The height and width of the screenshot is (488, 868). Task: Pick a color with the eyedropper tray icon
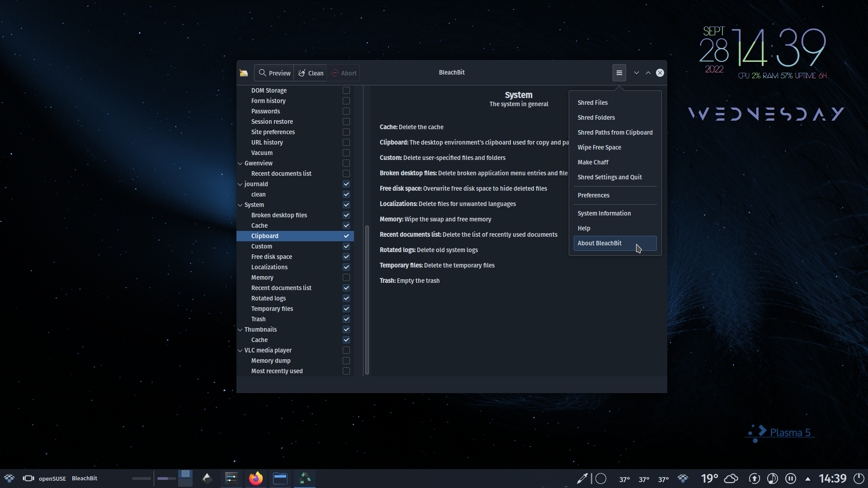click(582, 479)
